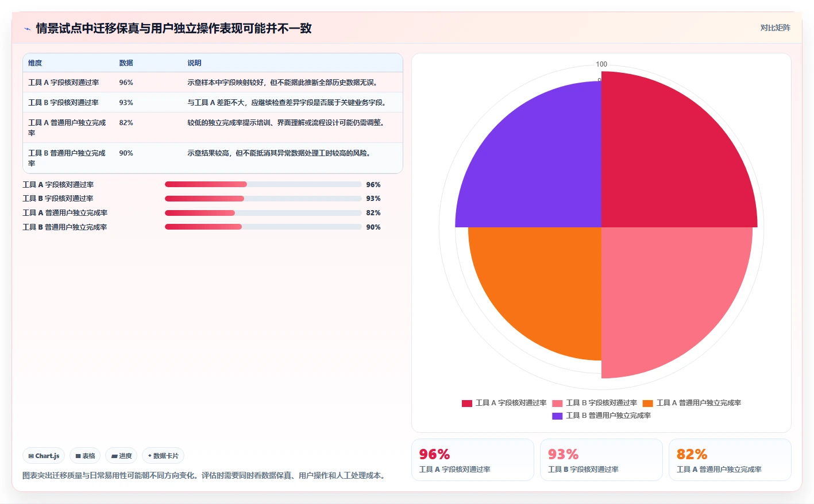Screen dimensions: 814x504
Task: Click the 82% progress bar
Action: pos(263,213)
